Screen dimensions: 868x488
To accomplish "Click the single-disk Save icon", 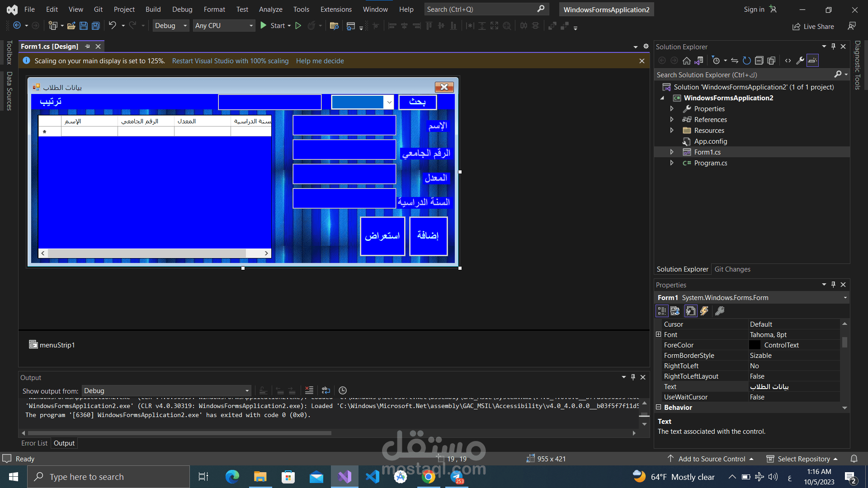I will pos(84,26).
